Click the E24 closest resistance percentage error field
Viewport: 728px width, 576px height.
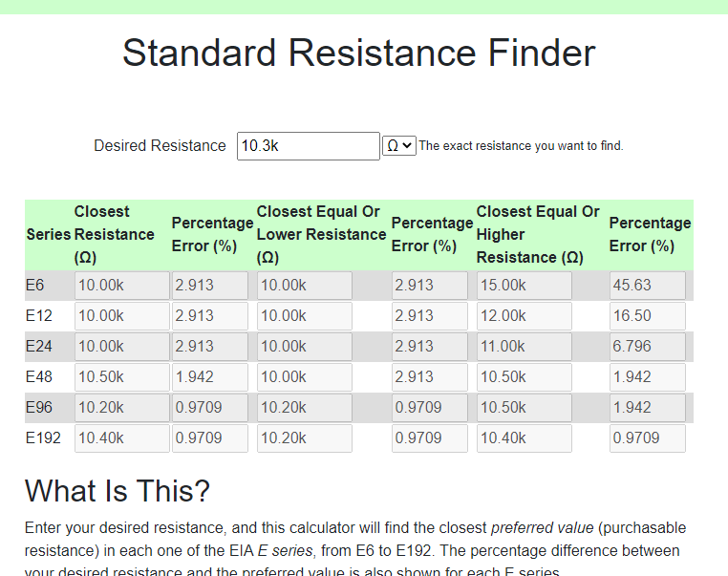209,347
